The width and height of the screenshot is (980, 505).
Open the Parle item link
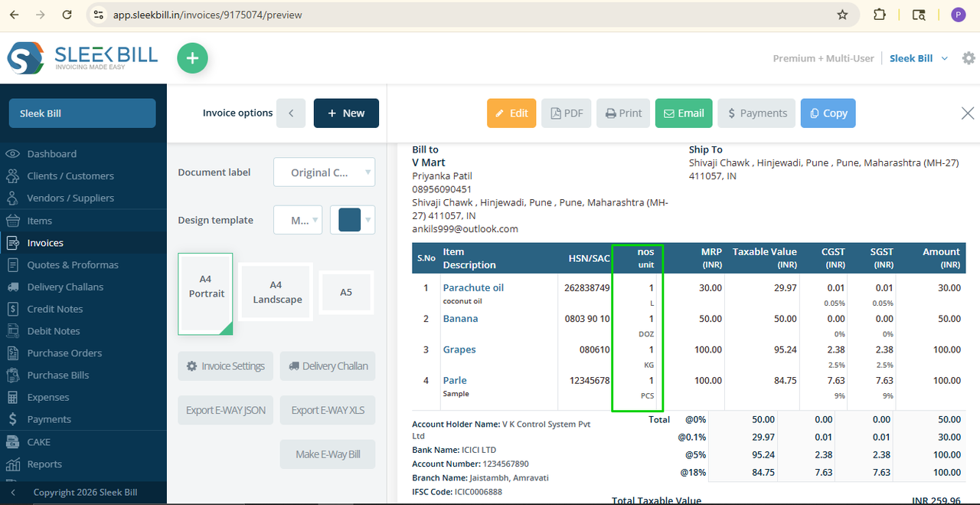click(455, 380)
